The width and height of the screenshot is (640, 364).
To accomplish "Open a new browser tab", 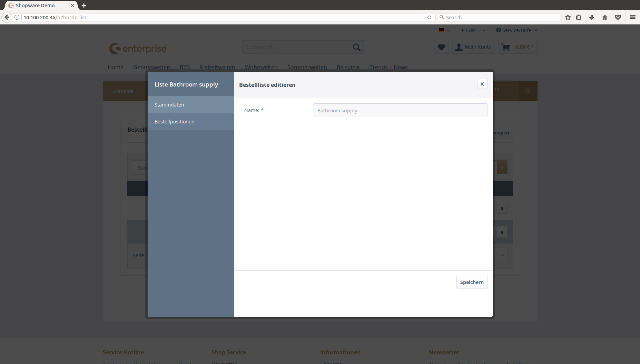I will (x=84, y=6).
